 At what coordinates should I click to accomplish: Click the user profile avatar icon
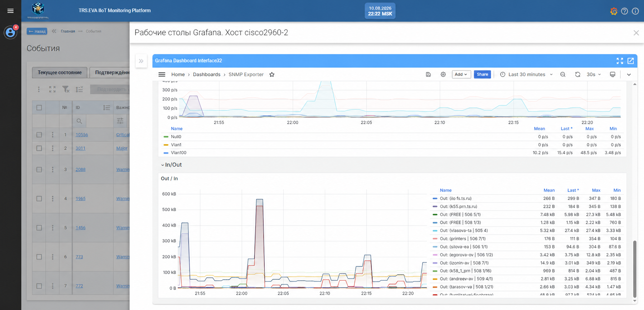(10, 33)
